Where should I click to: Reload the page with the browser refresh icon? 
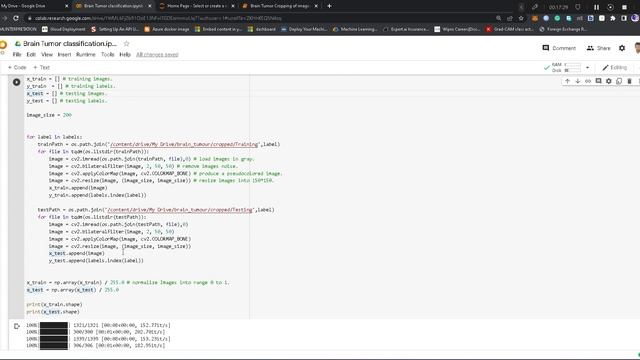16,18
